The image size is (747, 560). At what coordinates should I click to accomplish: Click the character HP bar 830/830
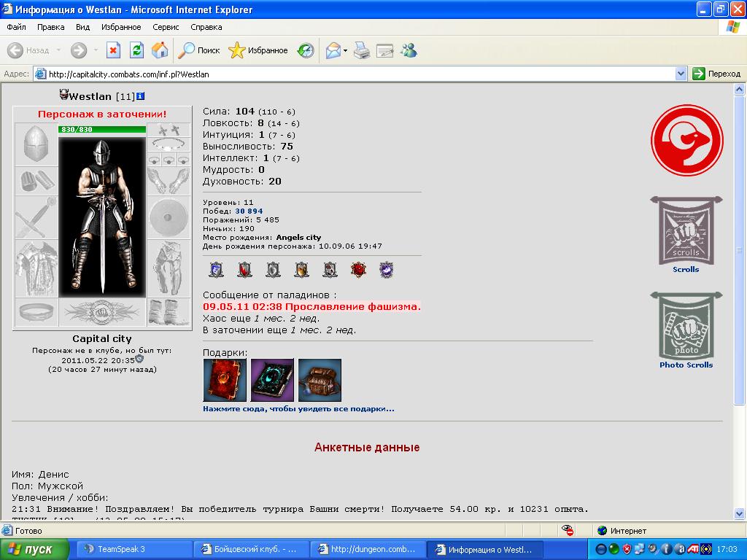(102, 130)
